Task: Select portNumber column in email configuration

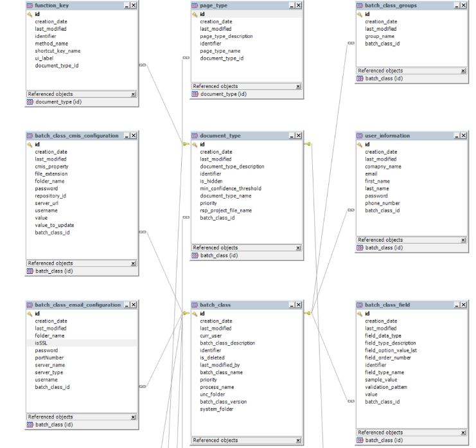Action: (x=49, y=358)
